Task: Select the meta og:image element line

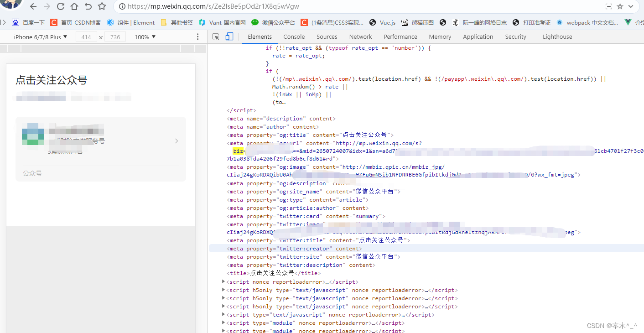Action: 404,171
